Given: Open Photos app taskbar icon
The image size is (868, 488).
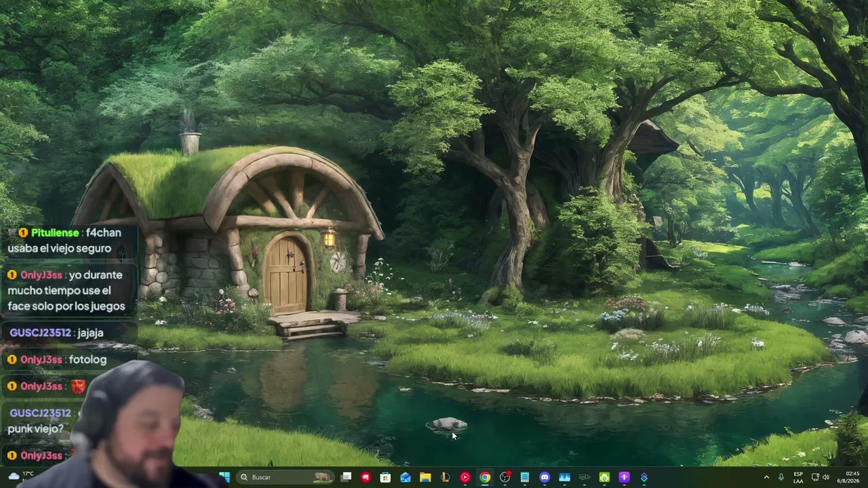Looking at the screenshot, I should tap(564, 477).
